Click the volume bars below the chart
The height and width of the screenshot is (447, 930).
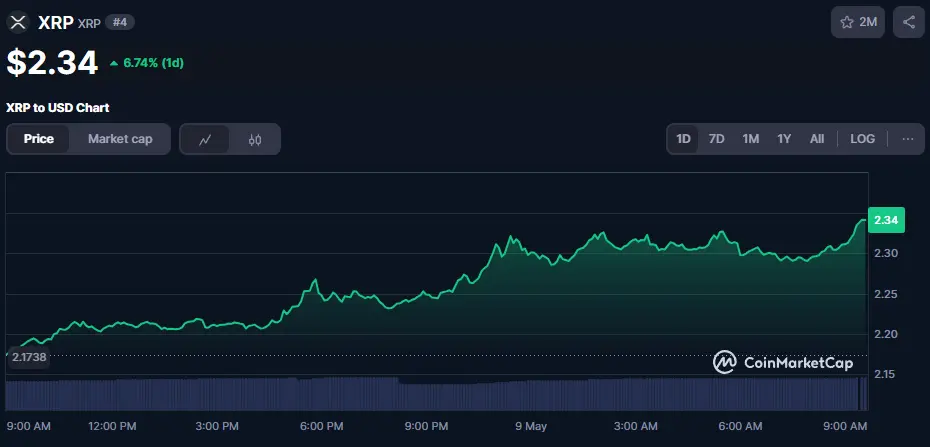click(x=437, y=394)
